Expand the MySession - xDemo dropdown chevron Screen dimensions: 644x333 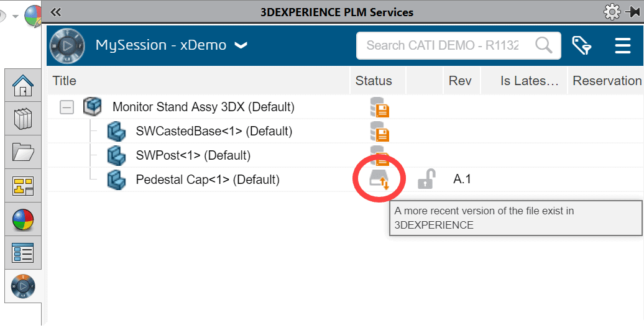coord(241,45)
